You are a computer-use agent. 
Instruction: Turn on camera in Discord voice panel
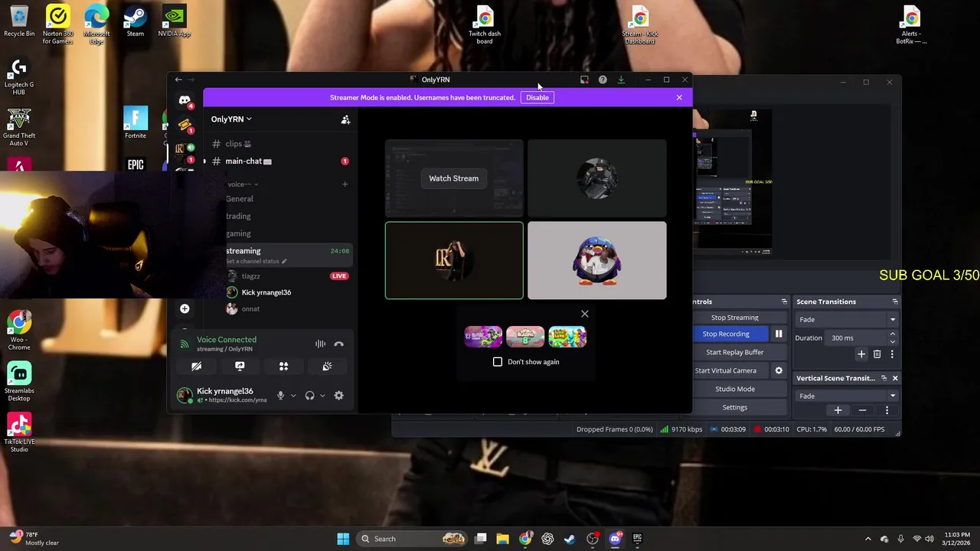tap(196, 367)
